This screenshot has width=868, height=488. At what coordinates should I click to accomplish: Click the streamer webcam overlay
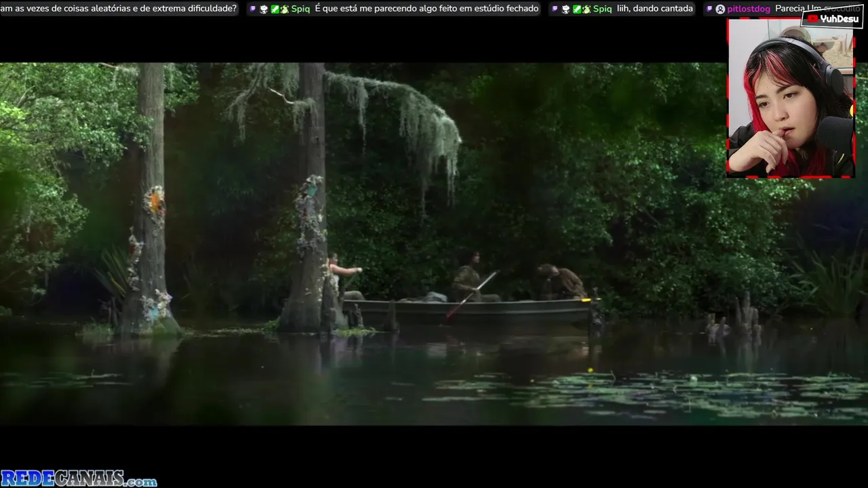click(791, 98)
